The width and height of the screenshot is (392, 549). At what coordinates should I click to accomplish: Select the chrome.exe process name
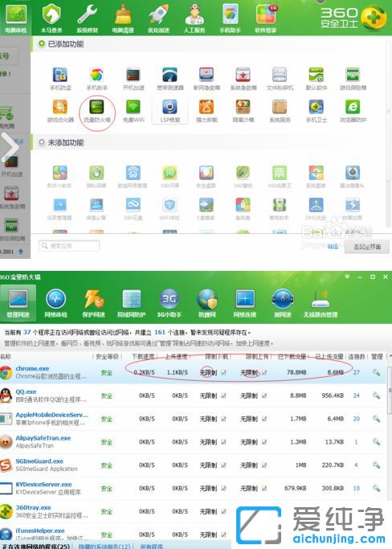pos(32,368)
